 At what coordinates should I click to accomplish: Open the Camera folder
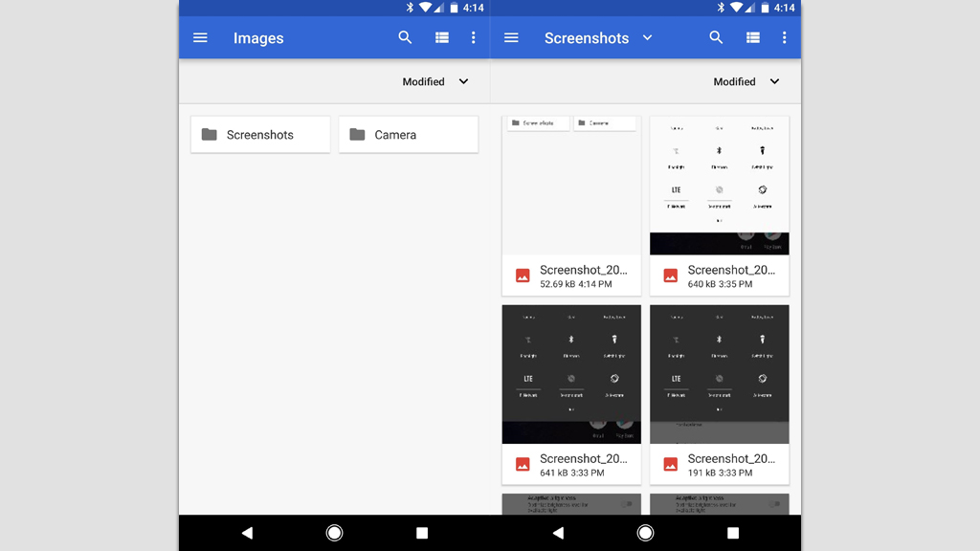click(408, 135)
